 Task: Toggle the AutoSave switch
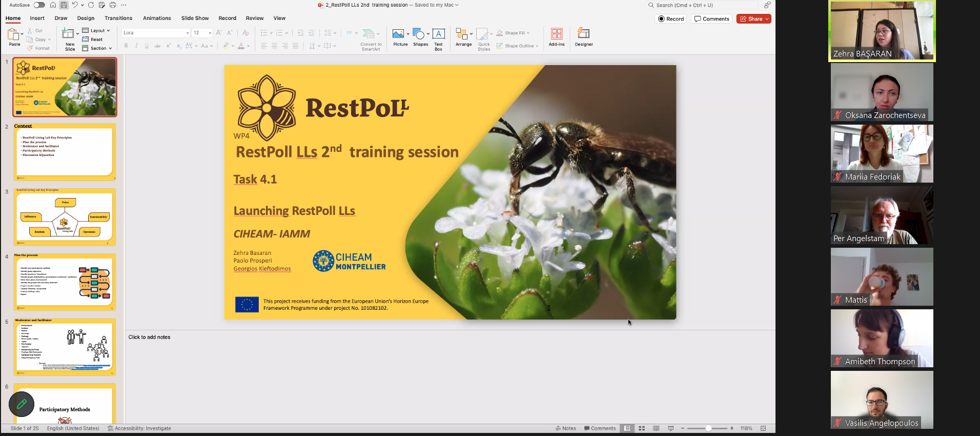click(x=39, y=5)
